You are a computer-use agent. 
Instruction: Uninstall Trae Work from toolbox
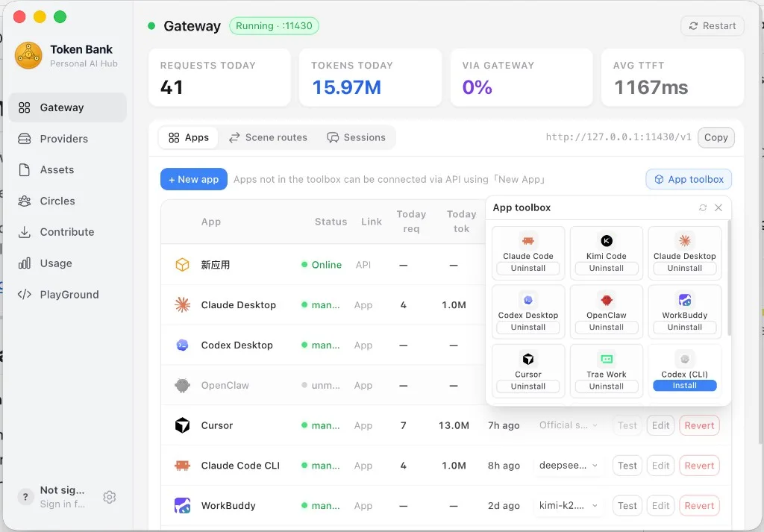606,386
